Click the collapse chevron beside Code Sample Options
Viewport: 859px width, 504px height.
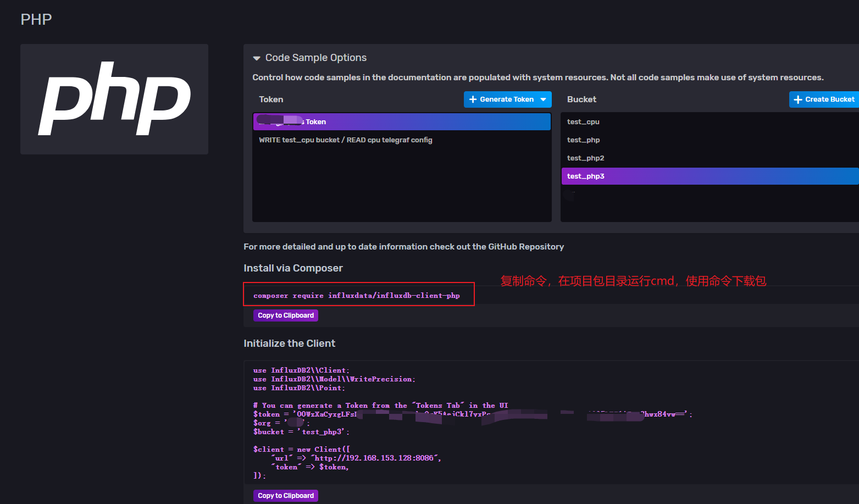(257, 58)
